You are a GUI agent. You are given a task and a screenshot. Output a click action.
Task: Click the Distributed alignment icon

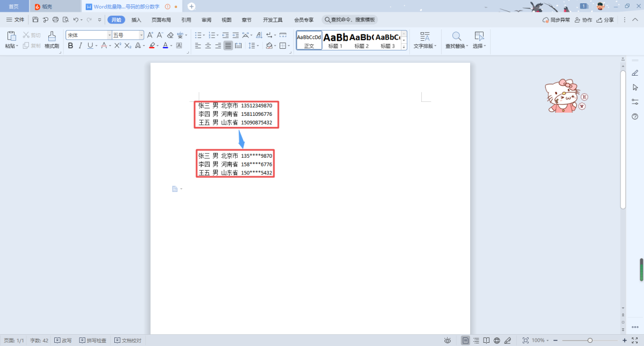(238, 46)
